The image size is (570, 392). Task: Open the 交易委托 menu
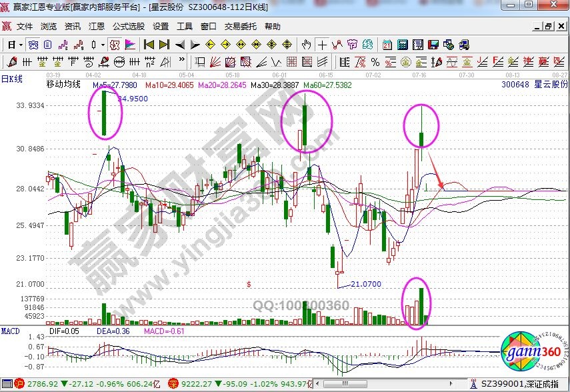pos(241,27)
